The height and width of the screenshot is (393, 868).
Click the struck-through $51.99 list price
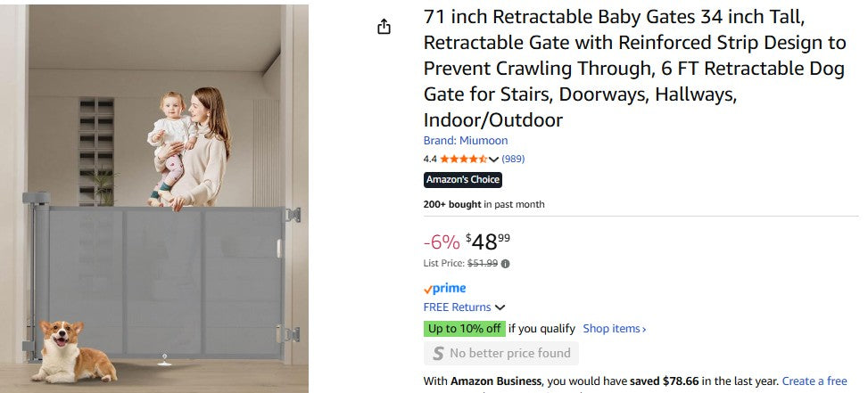(483, 264)
